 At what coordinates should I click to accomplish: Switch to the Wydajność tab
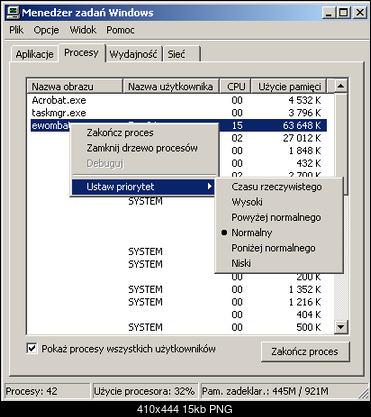(x=133, y=54)
